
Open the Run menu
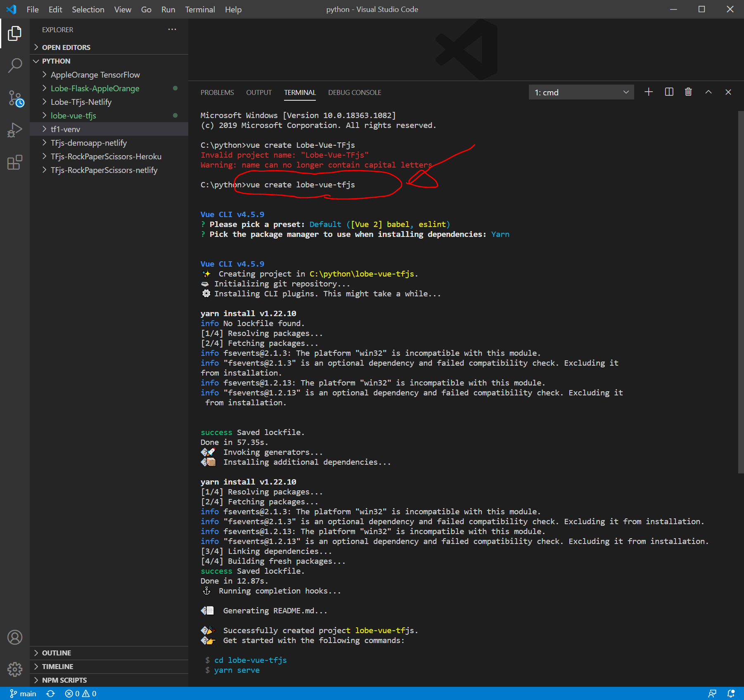(168, 9)
